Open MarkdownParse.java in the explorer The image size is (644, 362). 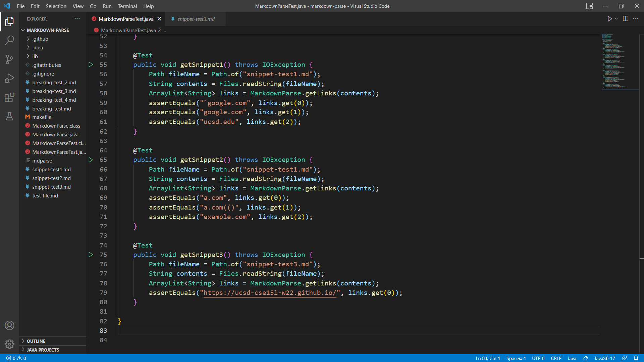click(x=55, y=135)
